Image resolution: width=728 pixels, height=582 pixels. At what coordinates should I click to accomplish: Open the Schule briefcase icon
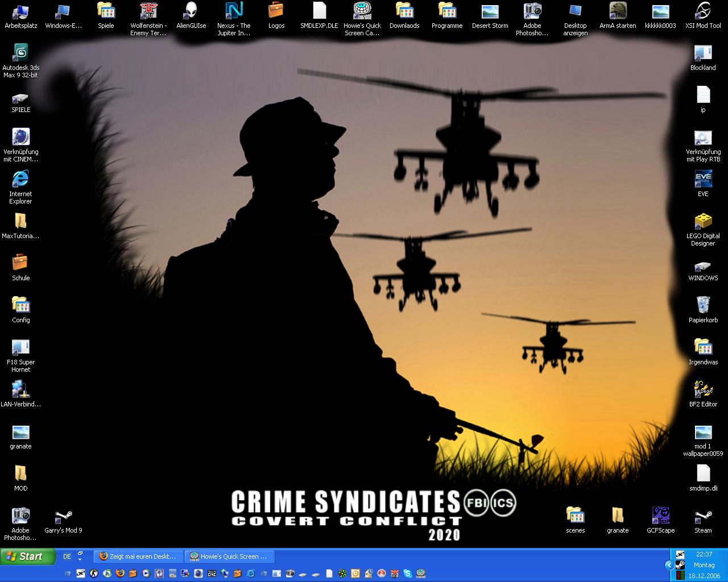pyautogui.click(x=20, y=268)
